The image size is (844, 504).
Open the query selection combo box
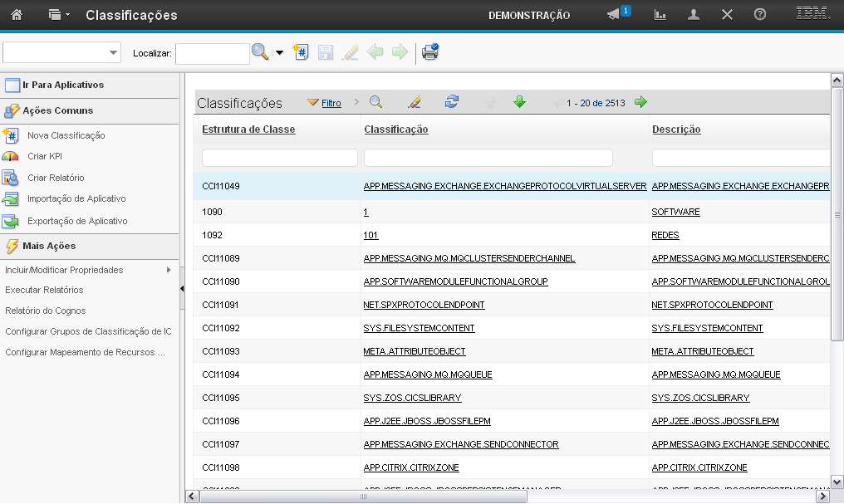pyautogui.click(x=62, y=53)
